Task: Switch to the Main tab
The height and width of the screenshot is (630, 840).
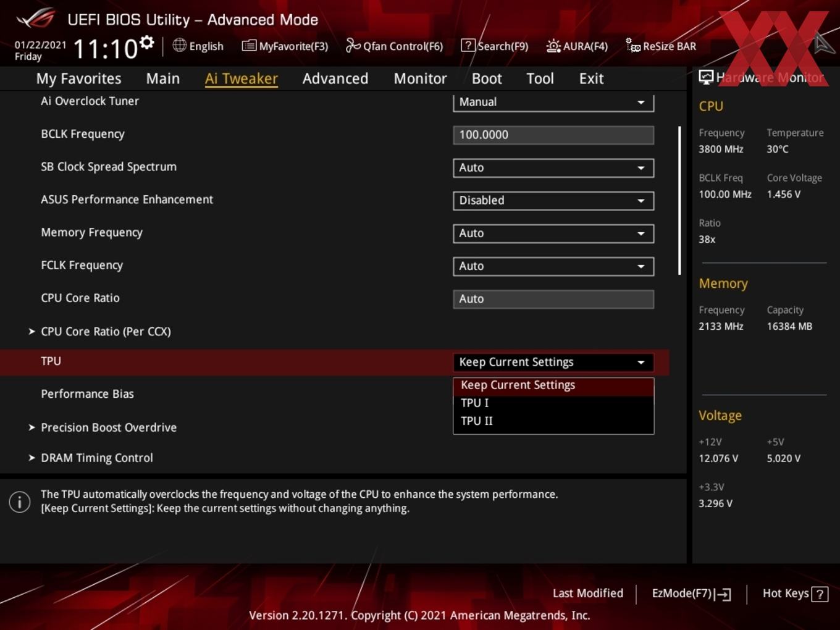Action: [163, 78]
